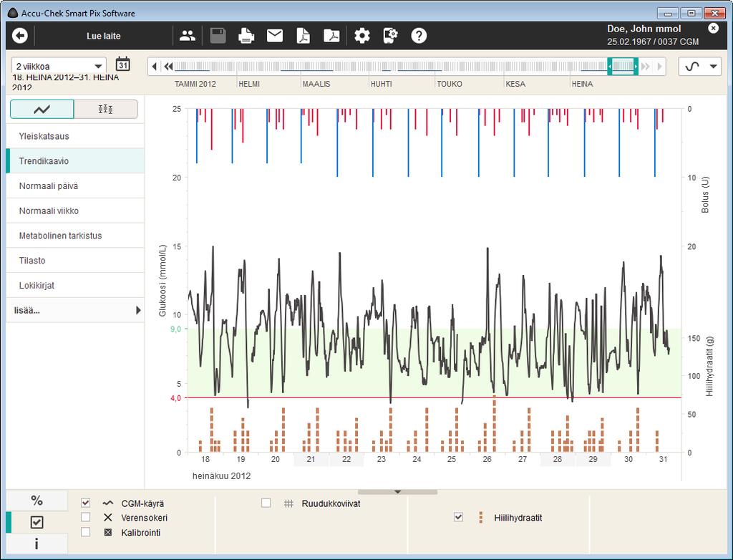Click the HUHTI month label
This screenshot has height=560, width=733.
coord(381,84)
